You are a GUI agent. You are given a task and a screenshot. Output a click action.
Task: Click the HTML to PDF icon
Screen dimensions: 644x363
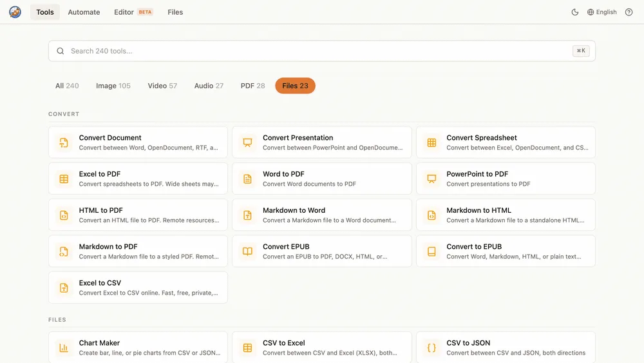click(x=64, y=215)
